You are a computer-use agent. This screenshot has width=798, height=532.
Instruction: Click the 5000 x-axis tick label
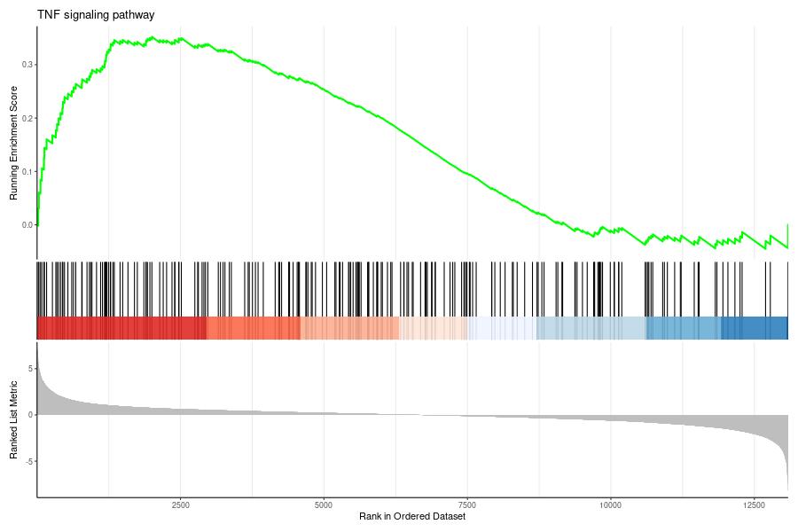click(x=324, y=505)
